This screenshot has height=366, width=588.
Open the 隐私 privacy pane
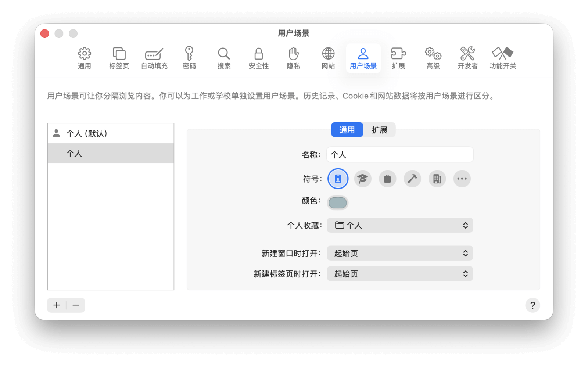point(293,58)
